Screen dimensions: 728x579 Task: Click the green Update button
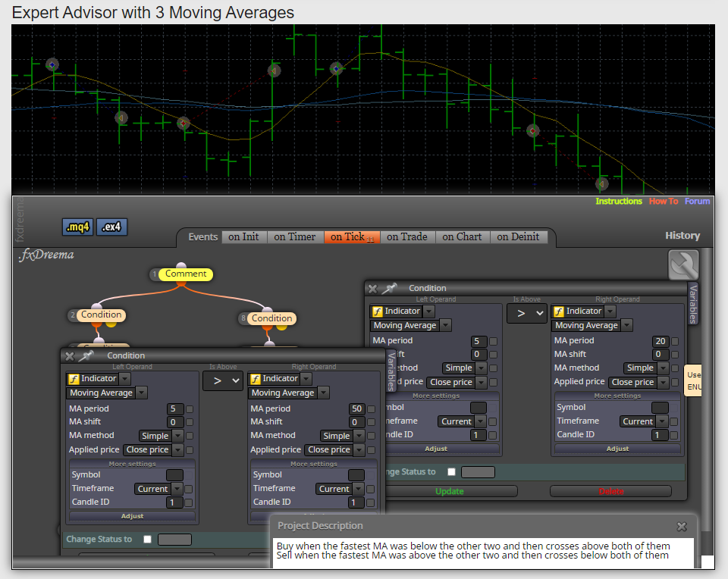[x=450, y=491]
